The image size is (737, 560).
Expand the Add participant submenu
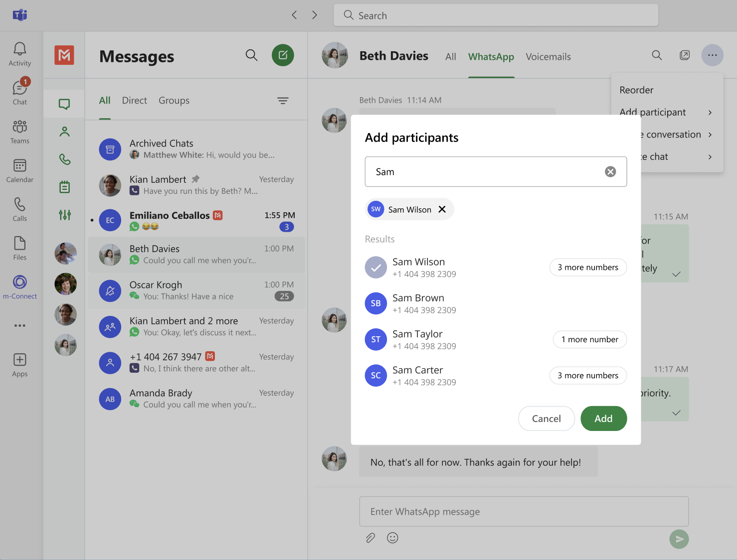[x=710, y=113]
